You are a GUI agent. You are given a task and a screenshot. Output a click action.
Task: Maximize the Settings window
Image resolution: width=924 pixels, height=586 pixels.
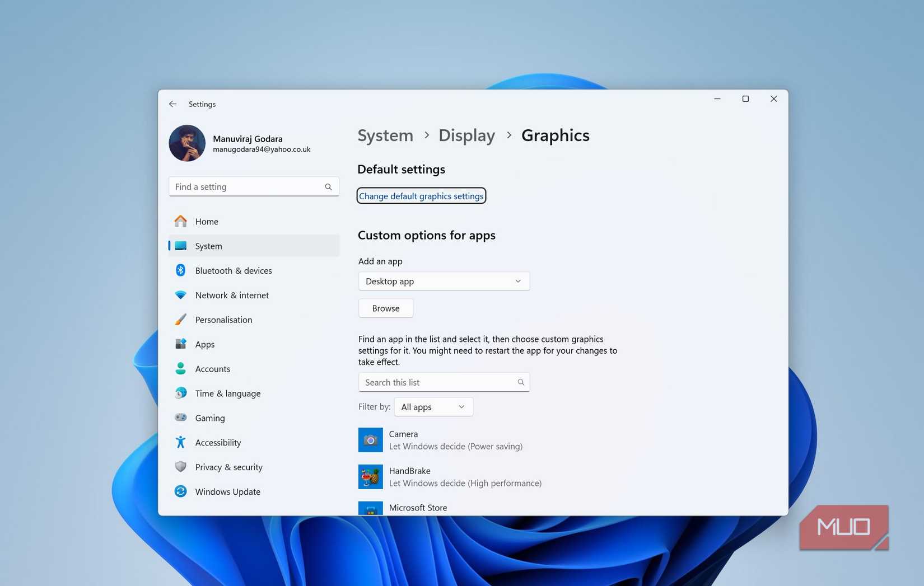(745, 99)
